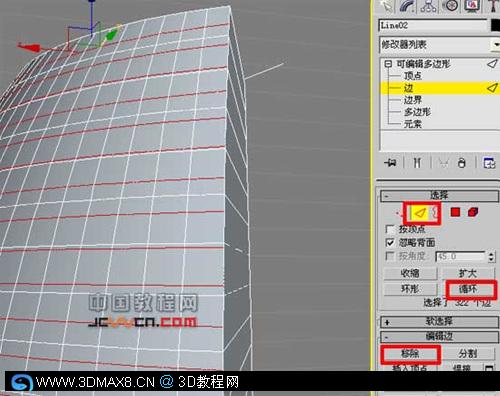The image size is (500, 396).
Task: Select 多边形 sub-object level in stack
Action: (x=417, y=112)
